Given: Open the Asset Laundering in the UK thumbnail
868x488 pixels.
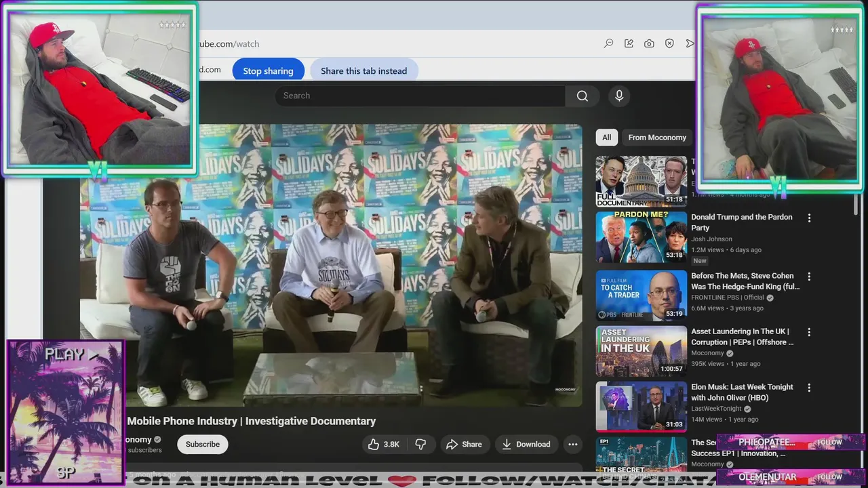Looking at the screenshot, I should point(642,351).
